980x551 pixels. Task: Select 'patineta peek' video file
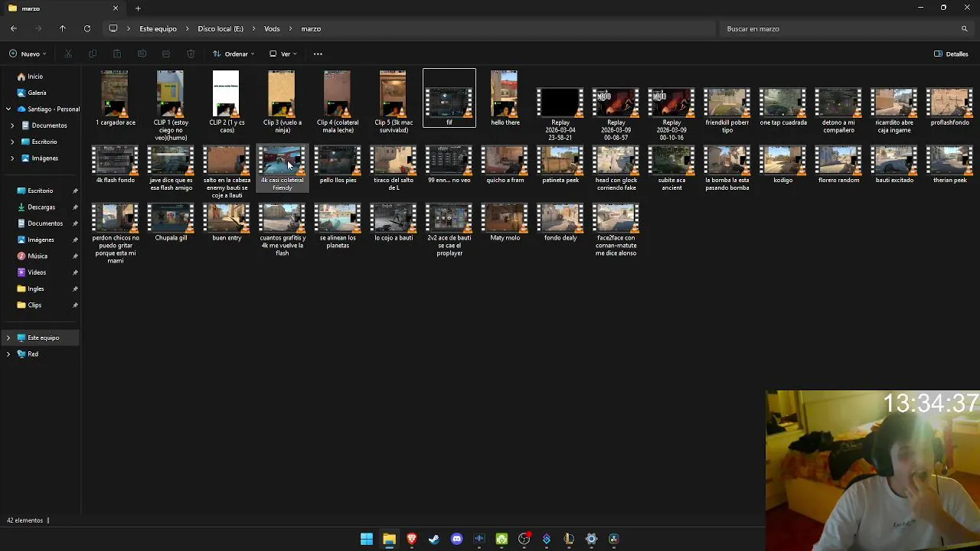560,165
